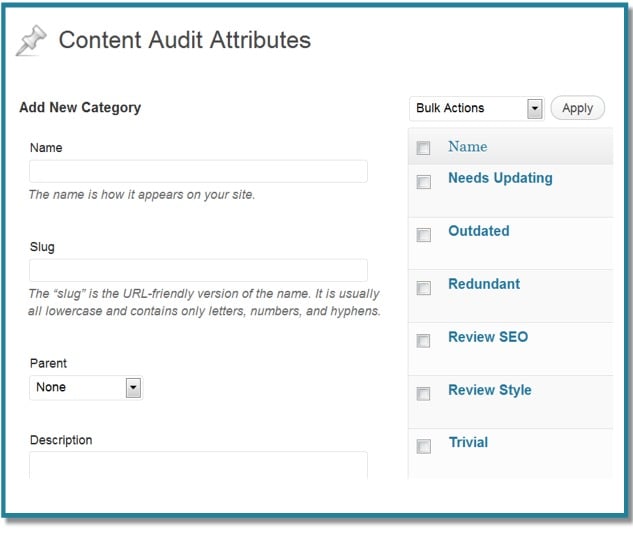Viewport: 633px width, 534px height.
Task: Open the Needs Updating category link
Action: [500, 178]
